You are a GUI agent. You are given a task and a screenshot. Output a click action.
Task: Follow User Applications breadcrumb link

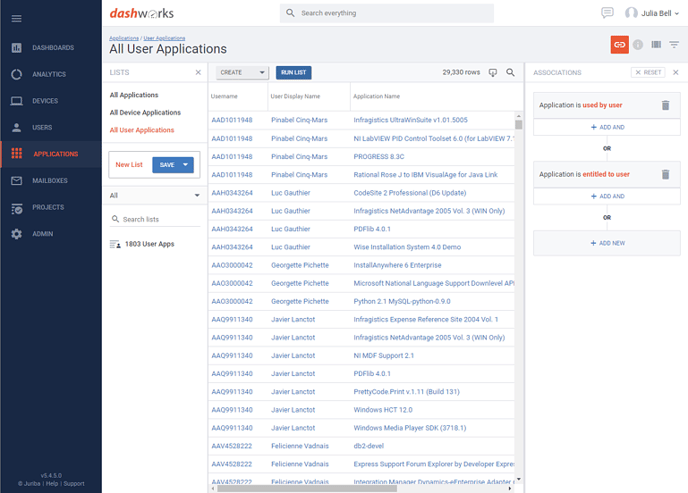164,38
